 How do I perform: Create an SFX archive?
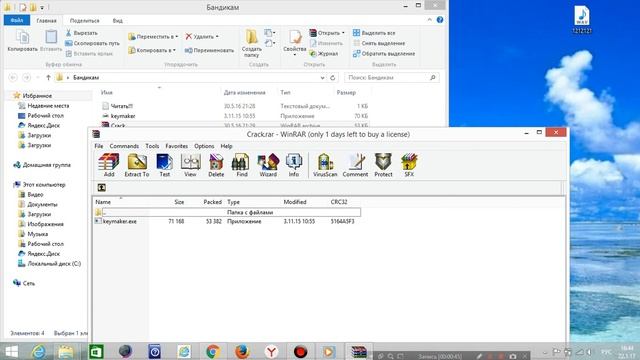409,165
